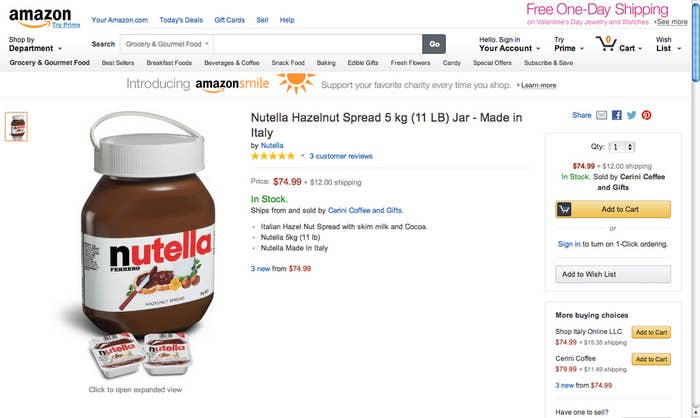Add Nutella jar to cart
The image size is (700, 418).
coord(613,209)
